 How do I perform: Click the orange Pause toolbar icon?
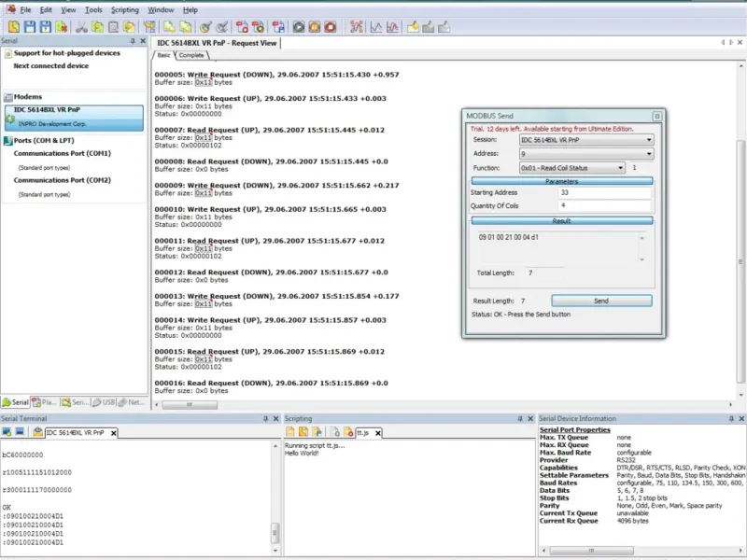point(314,27)
